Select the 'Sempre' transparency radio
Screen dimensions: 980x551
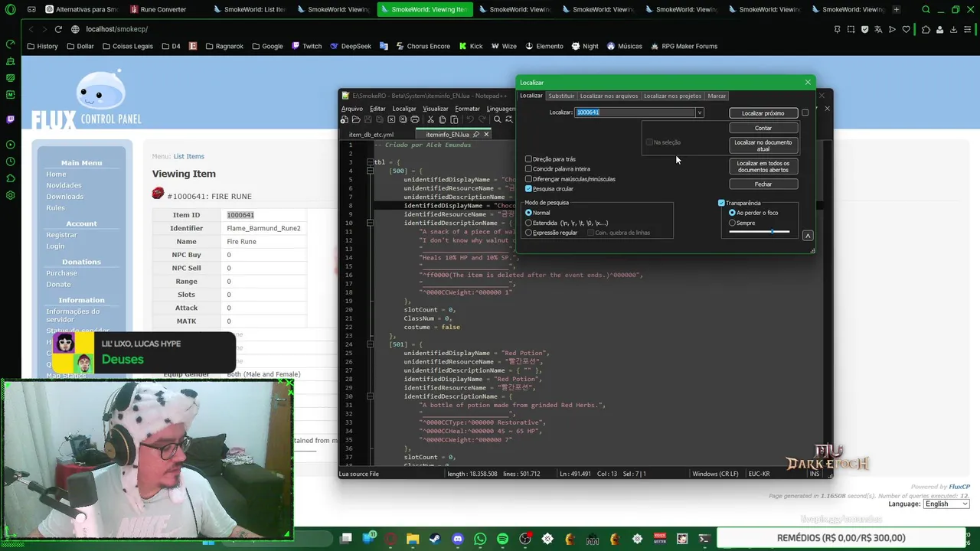click(x=732, y=223)
